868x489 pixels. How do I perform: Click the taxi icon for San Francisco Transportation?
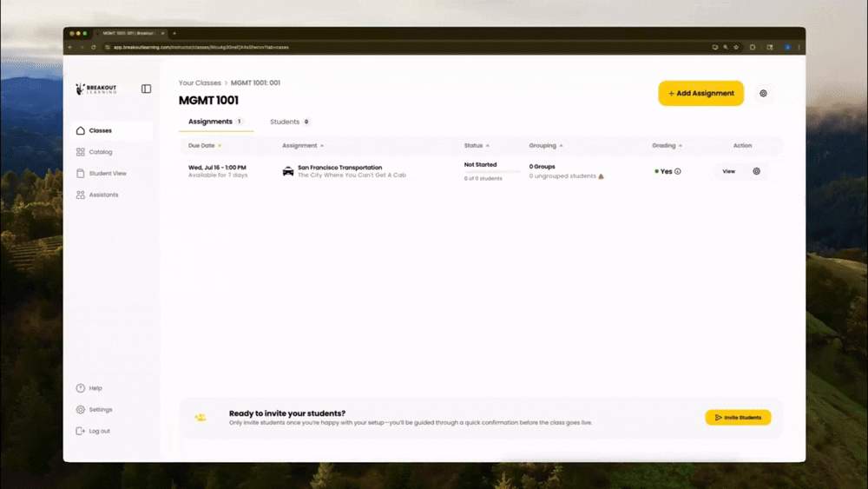point(288,171)
